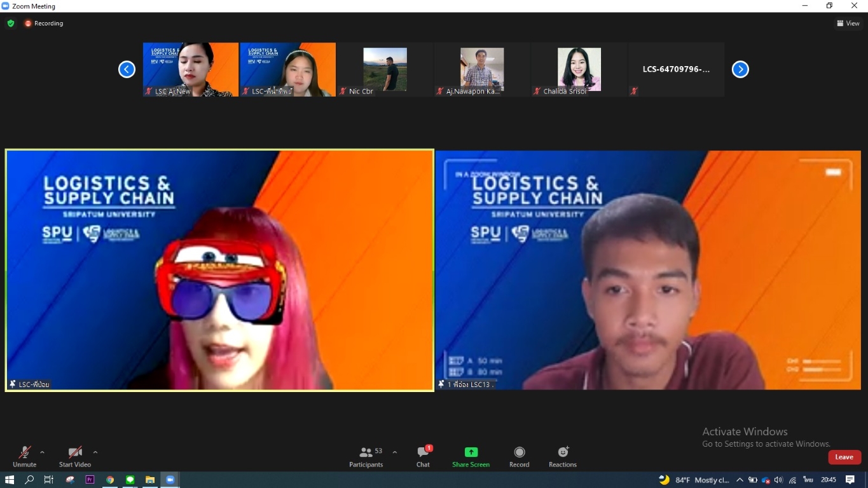
Task: Open the Windows Start menu
Action: 10,480
